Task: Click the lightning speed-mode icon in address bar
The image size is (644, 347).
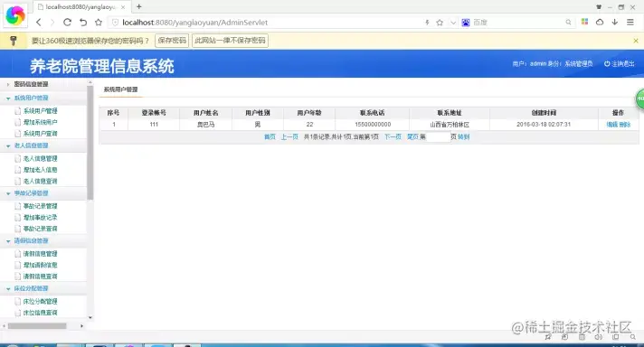Action: click(427, 23)
